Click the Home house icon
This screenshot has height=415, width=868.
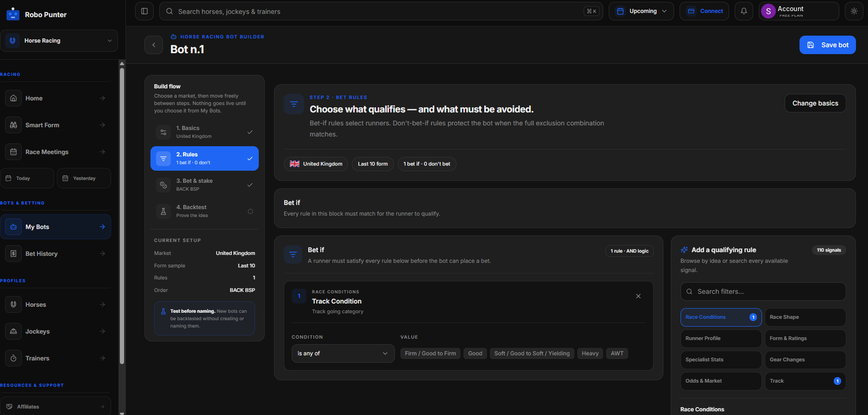[x=14, y=98]
